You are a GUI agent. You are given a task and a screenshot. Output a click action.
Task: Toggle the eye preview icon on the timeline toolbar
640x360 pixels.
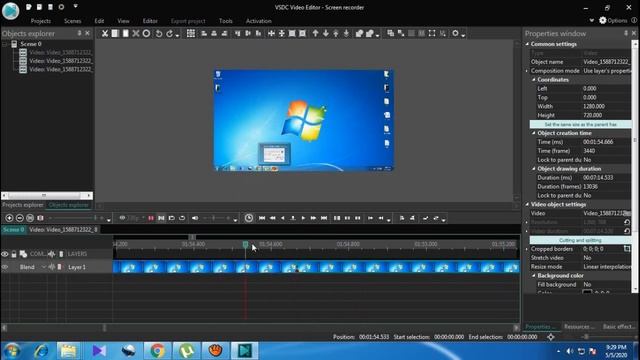pos(122,218)
